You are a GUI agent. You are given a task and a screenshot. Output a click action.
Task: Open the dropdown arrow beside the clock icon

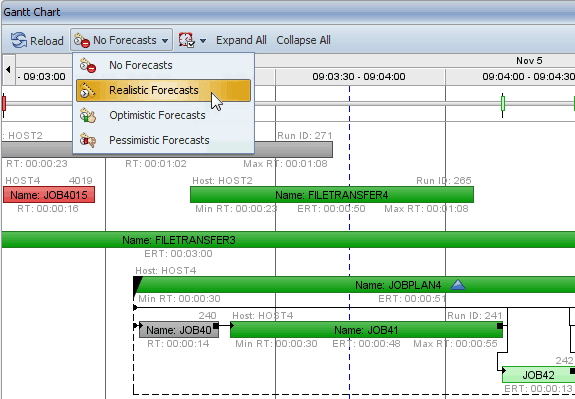click(203, 41)
